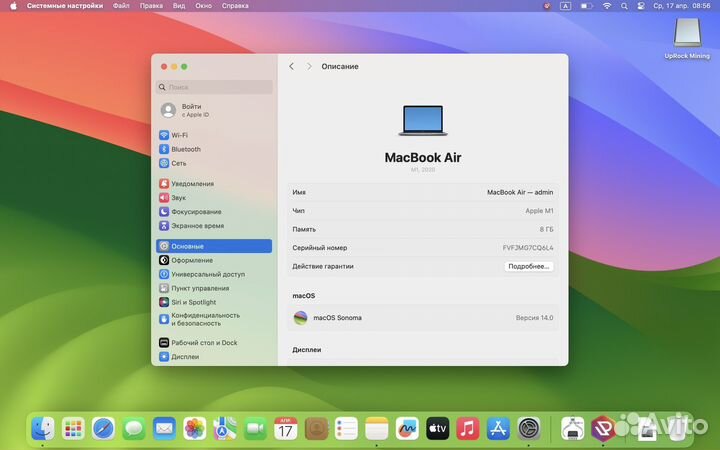Open Универсальный доступ settings

pos(214,274)
